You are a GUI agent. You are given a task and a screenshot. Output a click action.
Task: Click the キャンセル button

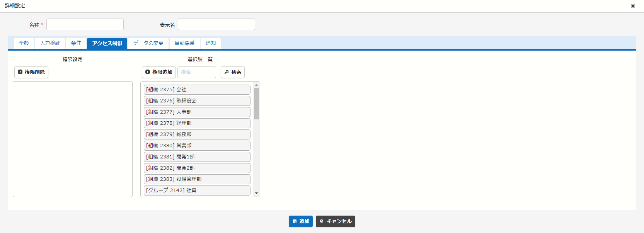point(336,221)
